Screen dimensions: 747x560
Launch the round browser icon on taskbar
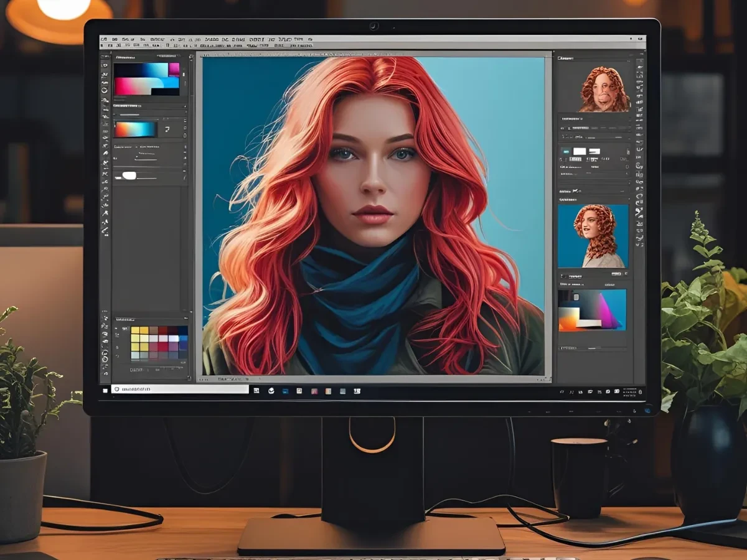click(x=271, y=391)
